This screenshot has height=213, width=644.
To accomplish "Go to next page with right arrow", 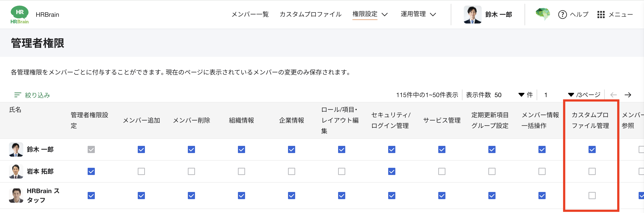I will tap(628, 95).
